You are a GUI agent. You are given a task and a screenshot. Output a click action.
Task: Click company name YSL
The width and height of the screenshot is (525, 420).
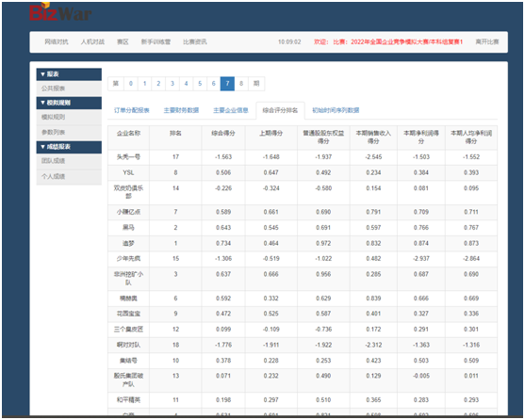128,172
